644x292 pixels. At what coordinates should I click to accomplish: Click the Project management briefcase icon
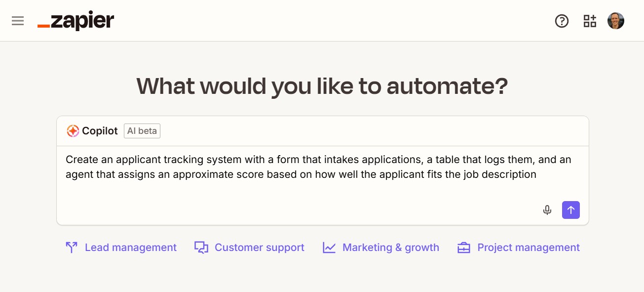point(463,247)
